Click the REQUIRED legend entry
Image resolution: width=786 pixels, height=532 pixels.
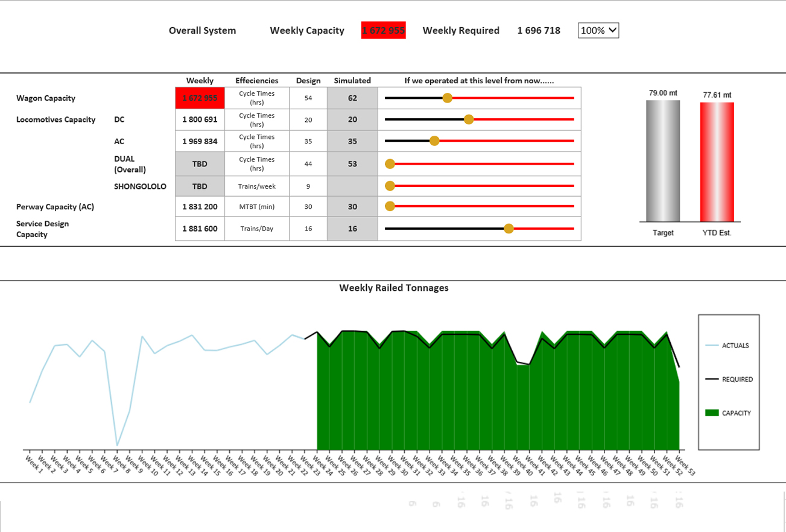point(729,379)
